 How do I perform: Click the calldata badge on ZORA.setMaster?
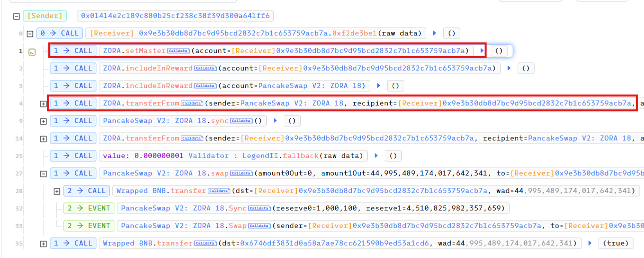178,50
